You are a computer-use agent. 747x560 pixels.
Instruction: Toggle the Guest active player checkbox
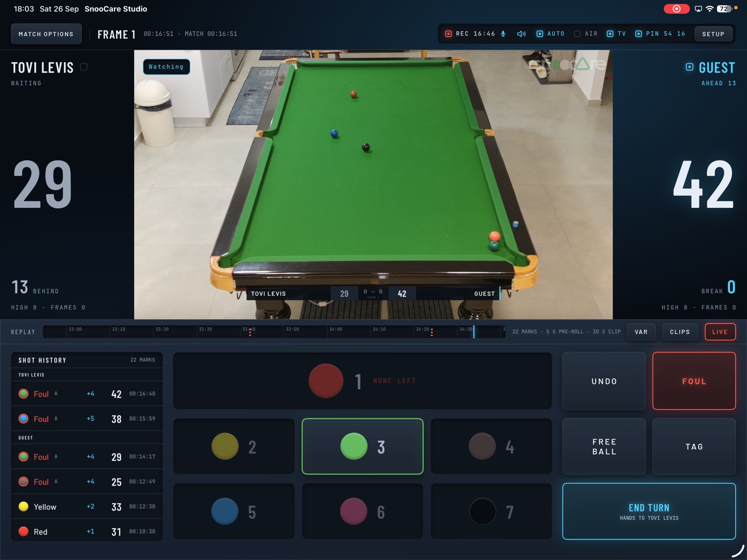689,67
